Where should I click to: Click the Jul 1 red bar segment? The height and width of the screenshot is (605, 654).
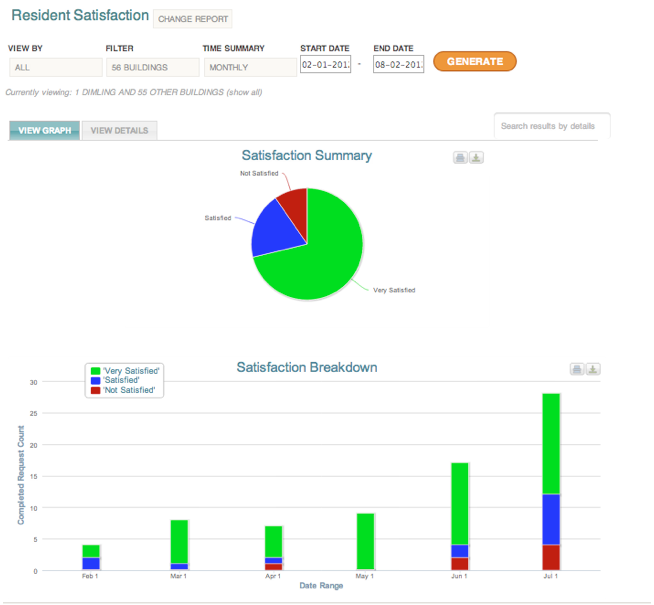click(551, 557)
